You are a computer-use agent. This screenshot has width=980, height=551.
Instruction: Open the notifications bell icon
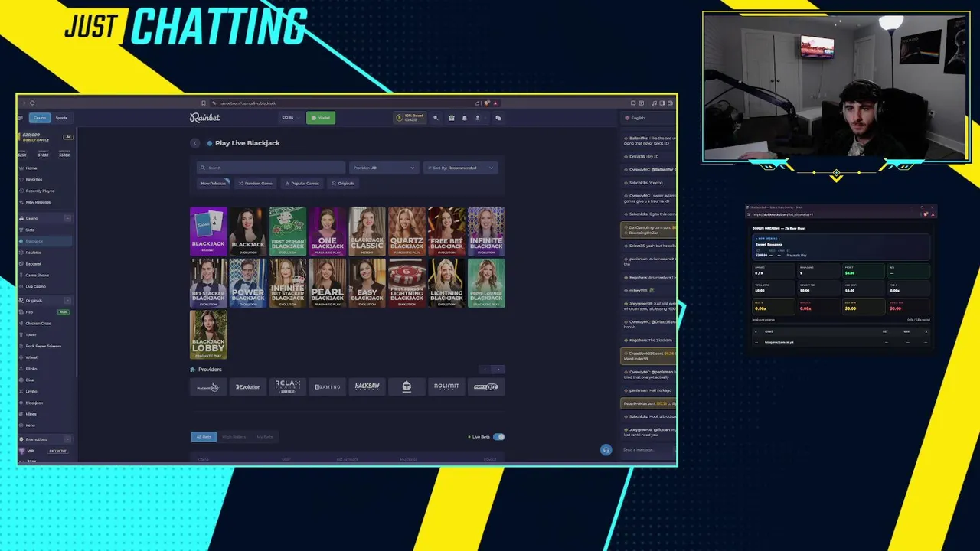point(464,118)
